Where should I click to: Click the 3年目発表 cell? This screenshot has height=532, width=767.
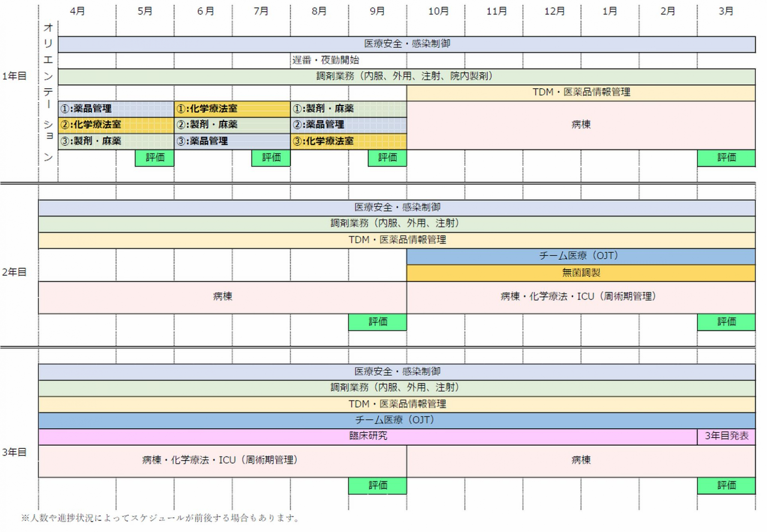coord(726,436)
